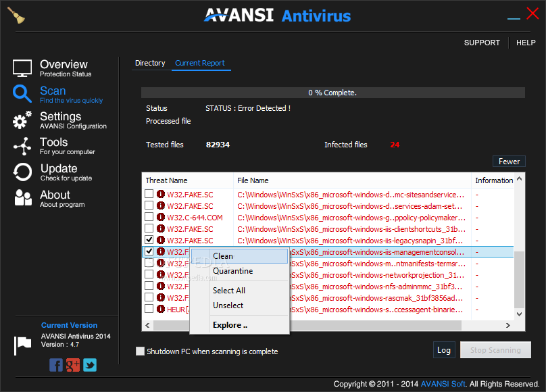Click the Current Version flag icon
The image size is (546, 392).
click(22, 345)
